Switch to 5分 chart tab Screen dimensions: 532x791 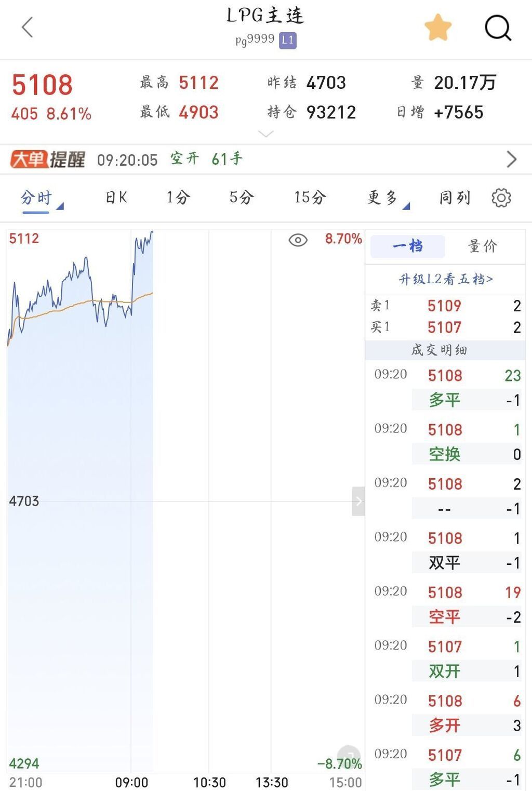[242, 198]
